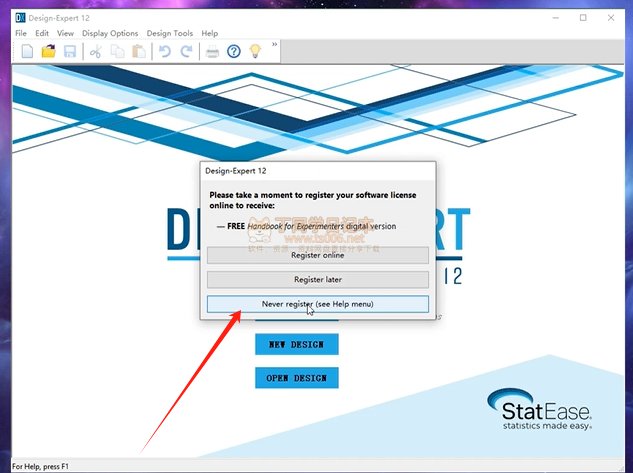
Task: Close the Design-Expert 12 window
Action: click(611, 18)
